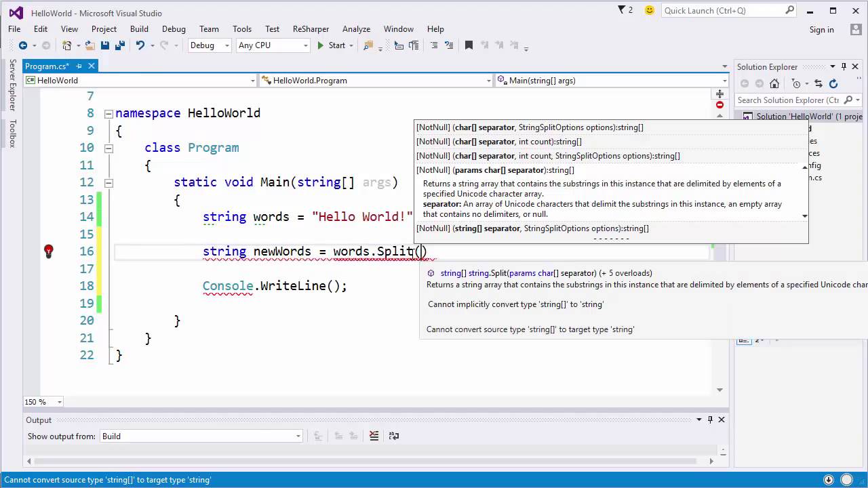
Task: Save Program.cs with the Save icon
Action: coord(105,45)
